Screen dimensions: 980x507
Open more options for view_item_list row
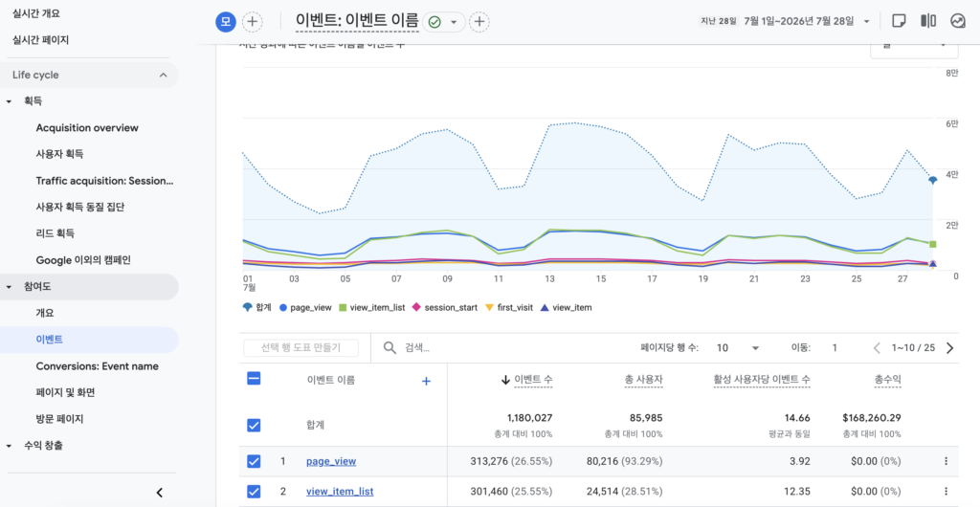click(946, 492)
